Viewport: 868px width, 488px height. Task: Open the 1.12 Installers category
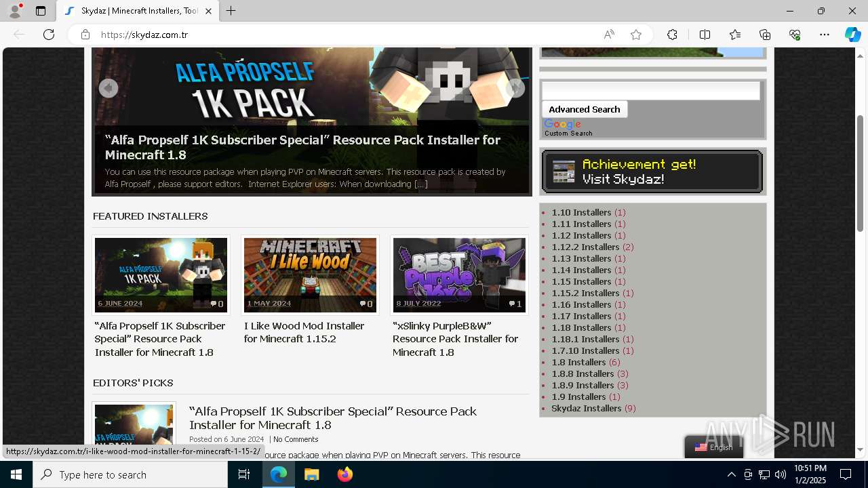pyautogui.click(x=581, y=235)
